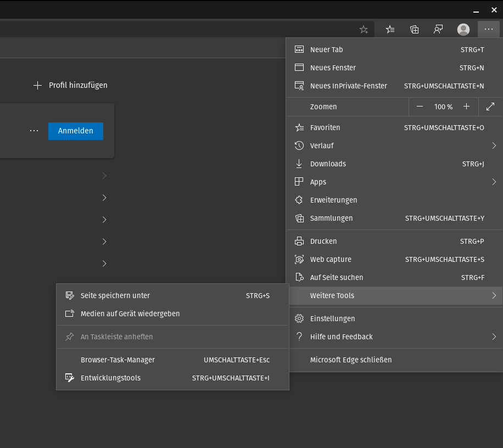Click the STRG+J shortcut text
503x448 pixels.
pyautogui.click(x=473, y=164)
